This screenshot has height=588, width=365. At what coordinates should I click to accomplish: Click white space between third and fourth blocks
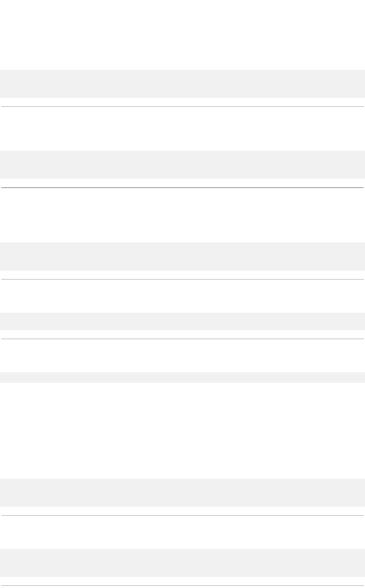coord(182,297)
